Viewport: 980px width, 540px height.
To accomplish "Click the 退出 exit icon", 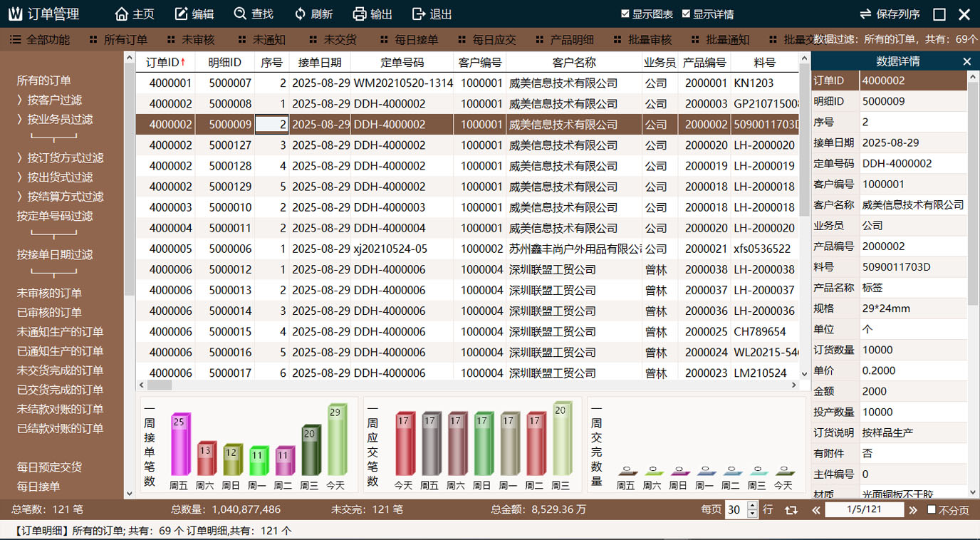I will pos(419,14).
